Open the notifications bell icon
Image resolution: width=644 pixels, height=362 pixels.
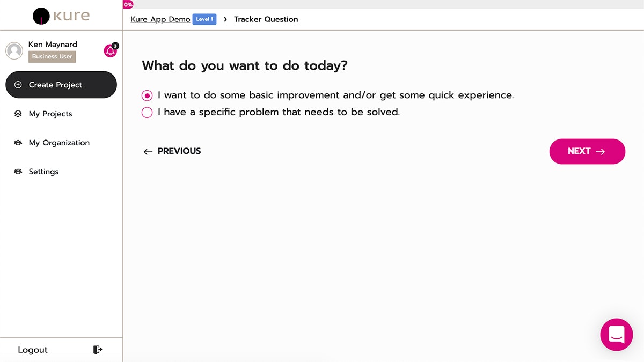tap(110, 51)
